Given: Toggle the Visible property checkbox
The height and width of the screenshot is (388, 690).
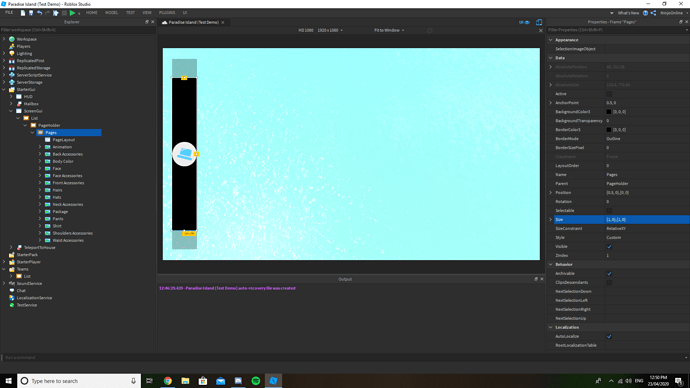Looking at the screenshot, I should (x=609, y=246).
